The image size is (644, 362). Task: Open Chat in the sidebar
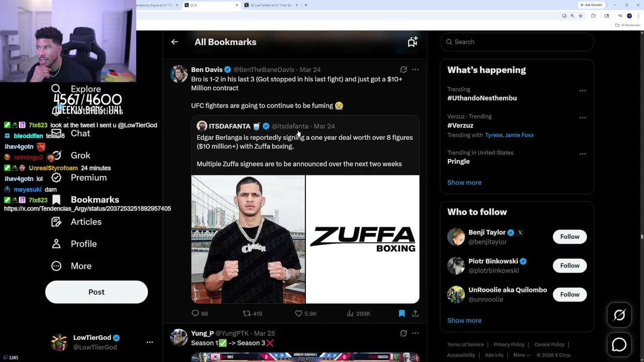(x=71, y=133)
